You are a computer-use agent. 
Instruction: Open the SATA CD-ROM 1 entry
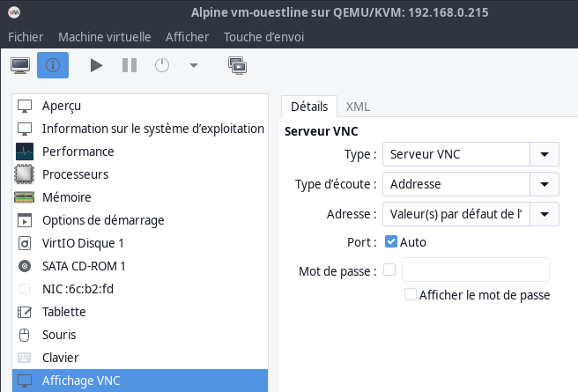tap(84, 266)
